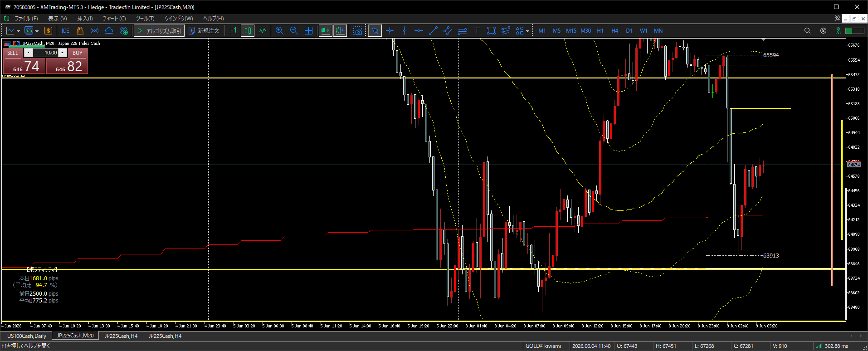
Task: Toggle candlestick chart type
Action: (x=248, y=31)
